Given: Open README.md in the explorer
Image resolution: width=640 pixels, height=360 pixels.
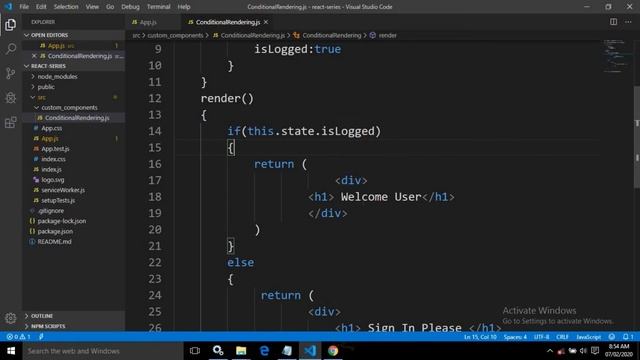Looking at the screenshot, I should tap(54, 242).
